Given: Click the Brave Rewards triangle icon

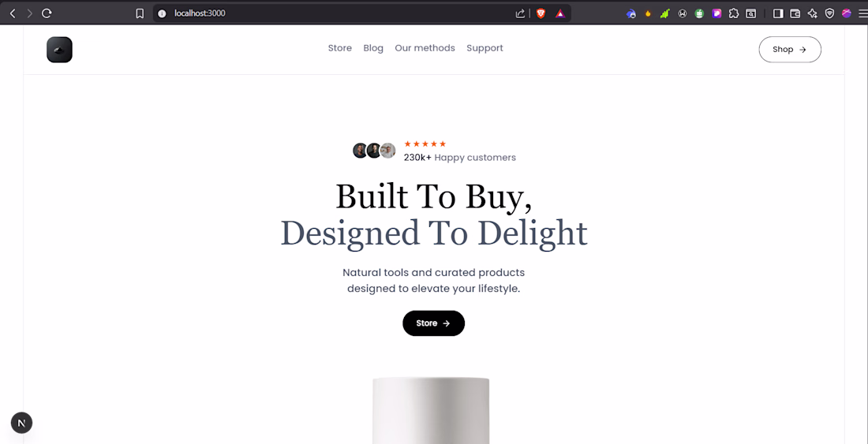Looking at the screenshot, I should [560, 13].
